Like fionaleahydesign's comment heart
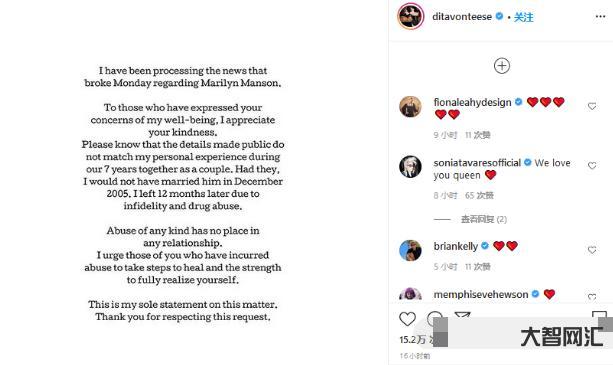 [592, 106]
